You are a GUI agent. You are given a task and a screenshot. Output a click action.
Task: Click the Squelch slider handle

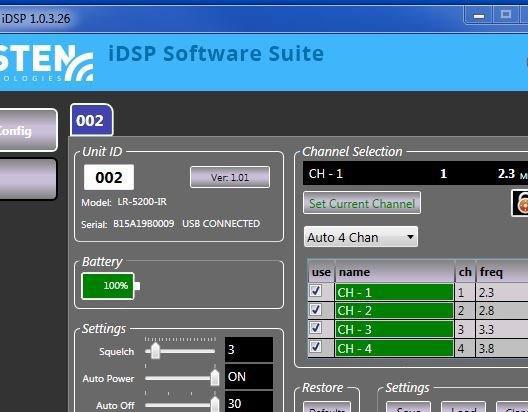(155, 351)
